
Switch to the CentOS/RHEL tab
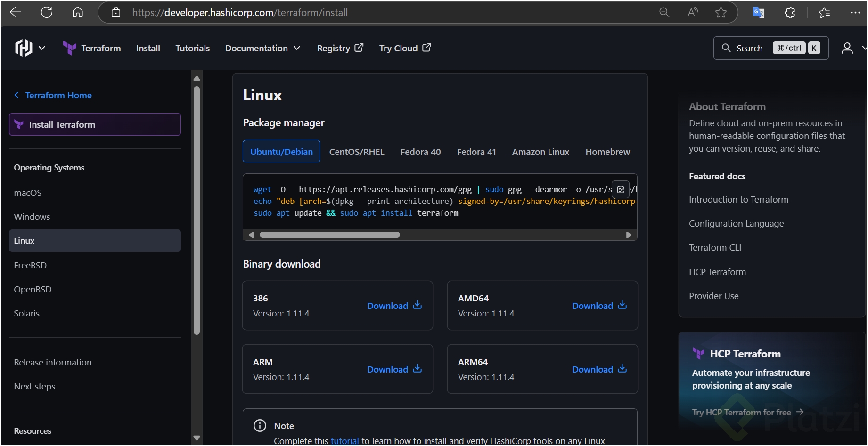pyautogui.click(x=356, y=152)
